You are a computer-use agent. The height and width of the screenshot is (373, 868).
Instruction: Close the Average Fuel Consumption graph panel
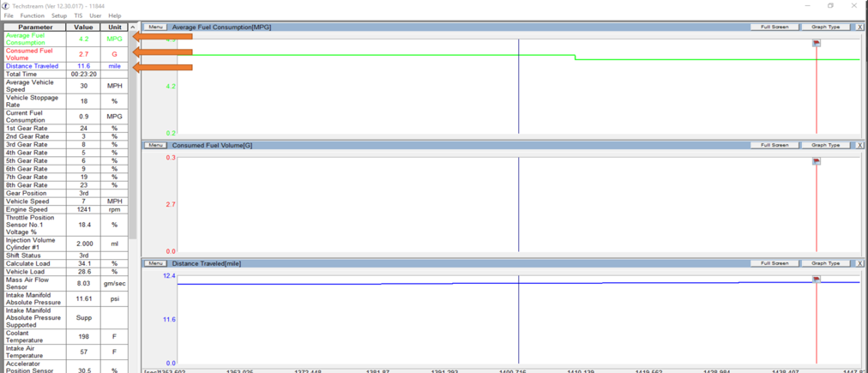pyautogui.click(x=860, y=27)
